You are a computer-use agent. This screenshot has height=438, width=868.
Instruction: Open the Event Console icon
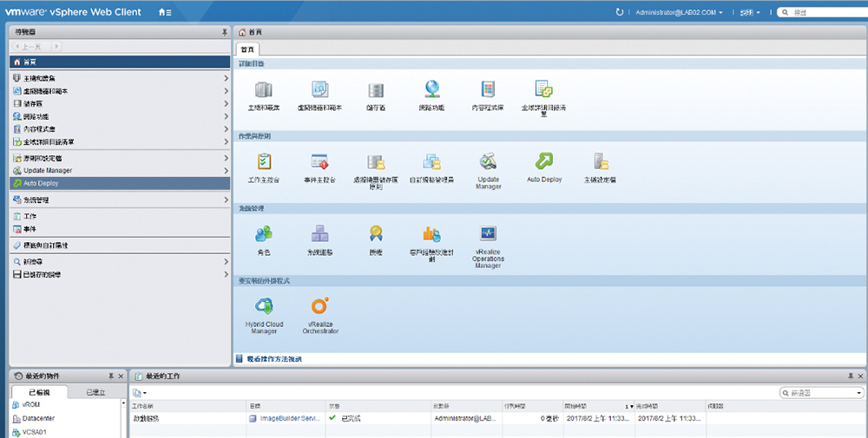click(320, 161)
